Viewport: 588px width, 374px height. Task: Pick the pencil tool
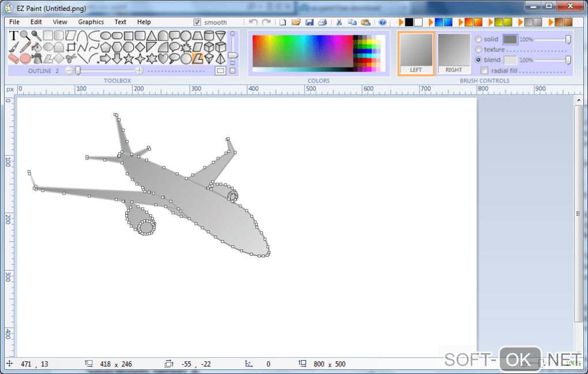click(x=25, y=47)
